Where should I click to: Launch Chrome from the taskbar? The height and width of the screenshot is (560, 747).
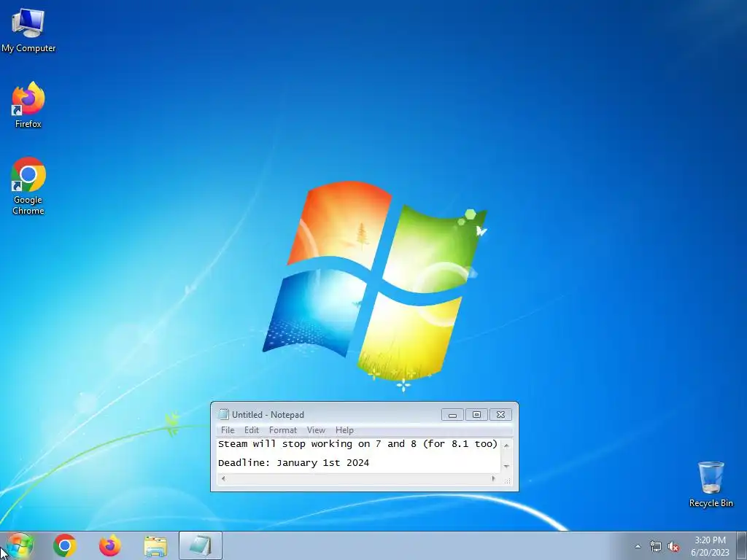[65, 545]
